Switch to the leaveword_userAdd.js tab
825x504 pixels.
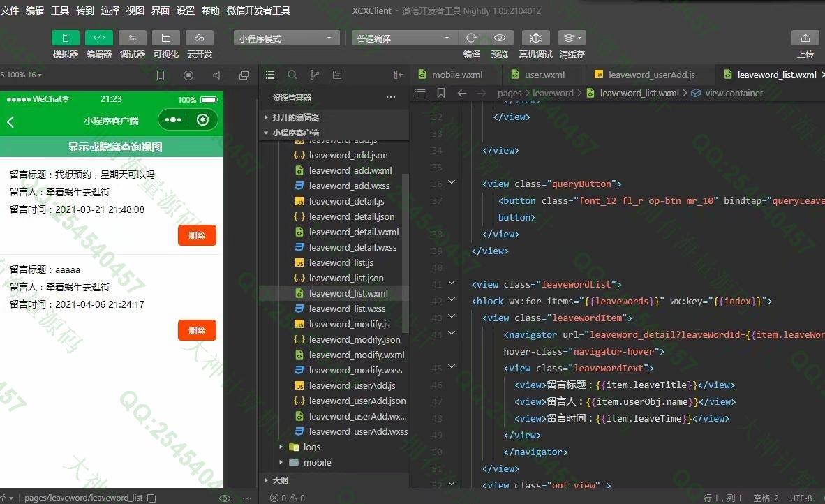click(x=651, y=75)
